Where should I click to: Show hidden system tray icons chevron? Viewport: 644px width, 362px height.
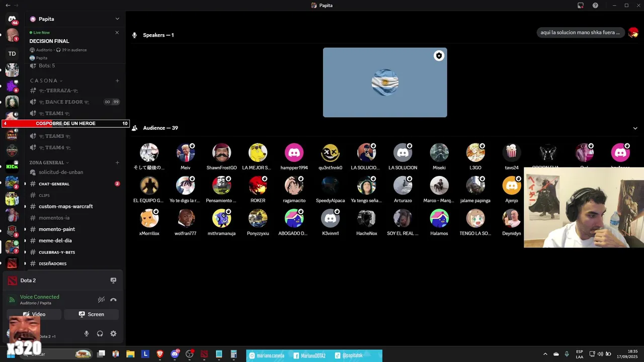(x=545, y=354)
